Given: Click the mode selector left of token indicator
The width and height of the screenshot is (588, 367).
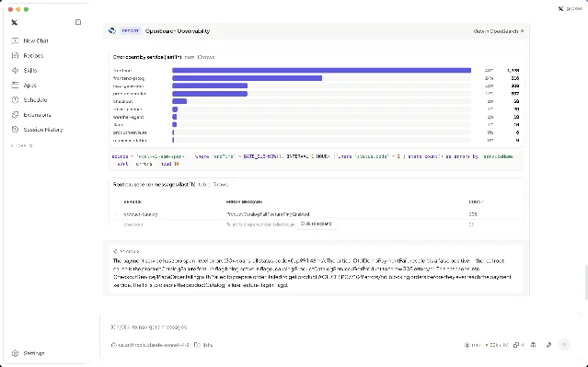Looking at the screenshot, I should click(x=472, y=345).
